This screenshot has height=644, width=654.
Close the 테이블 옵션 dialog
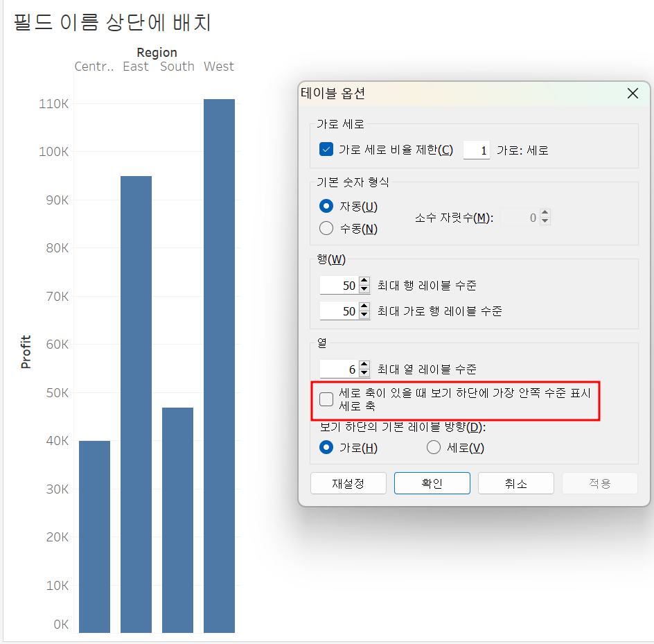click(x=633, y=94)
